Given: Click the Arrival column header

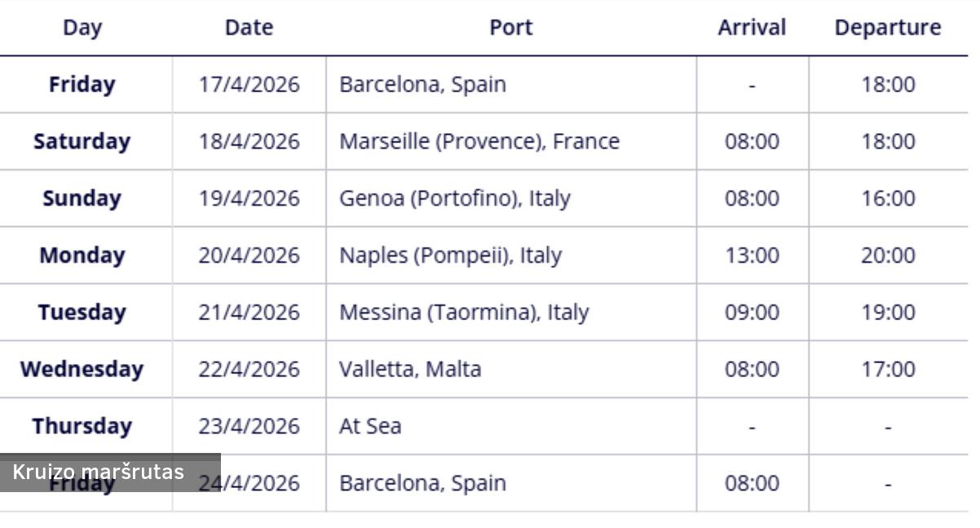Looking at the screenshot, I should click(x=752, y=28).
